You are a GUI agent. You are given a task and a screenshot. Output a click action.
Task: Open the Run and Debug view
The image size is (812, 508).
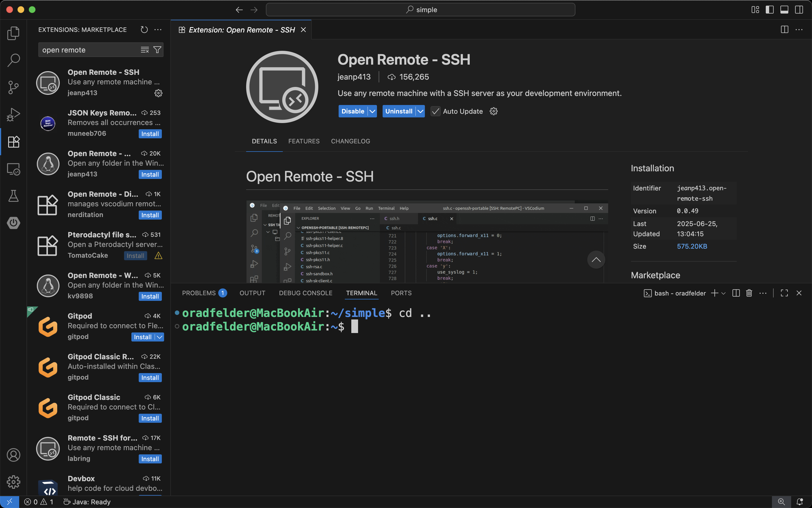point(14,115)
